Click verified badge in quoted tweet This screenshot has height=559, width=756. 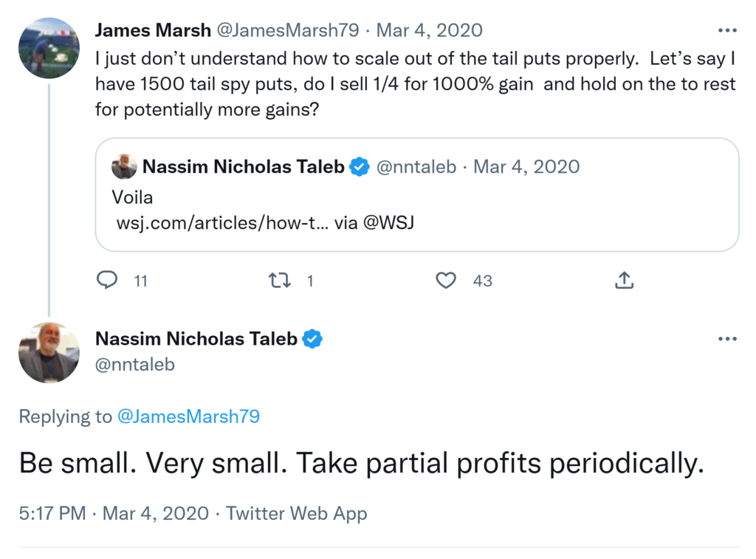point(360,167)
